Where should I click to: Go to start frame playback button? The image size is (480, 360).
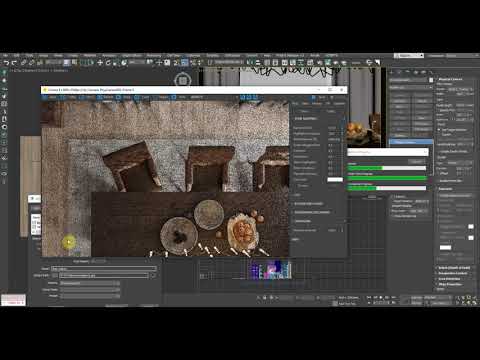click(x=369, y=297)
